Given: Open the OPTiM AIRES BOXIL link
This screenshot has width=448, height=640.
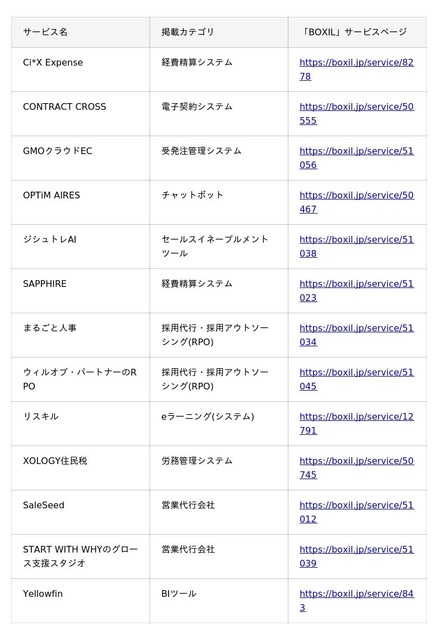Looking at the screenshot, I should (356, 202).
